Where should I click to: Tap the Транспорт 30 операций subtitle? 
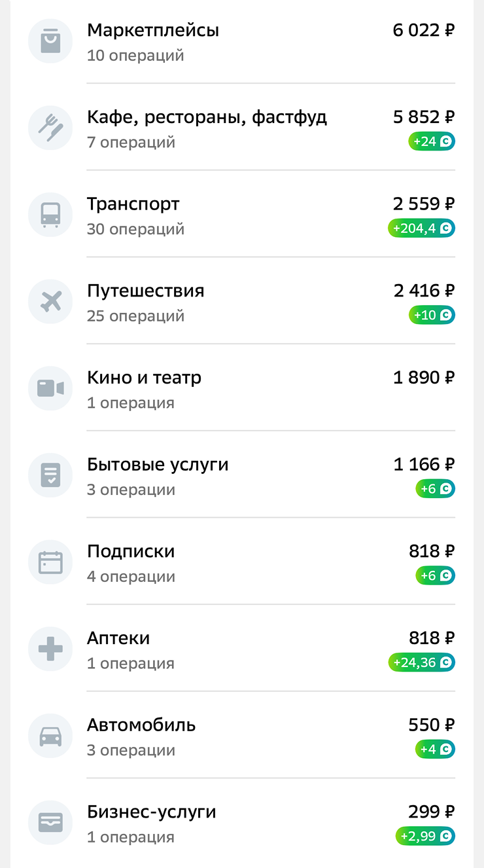[135, 229]
